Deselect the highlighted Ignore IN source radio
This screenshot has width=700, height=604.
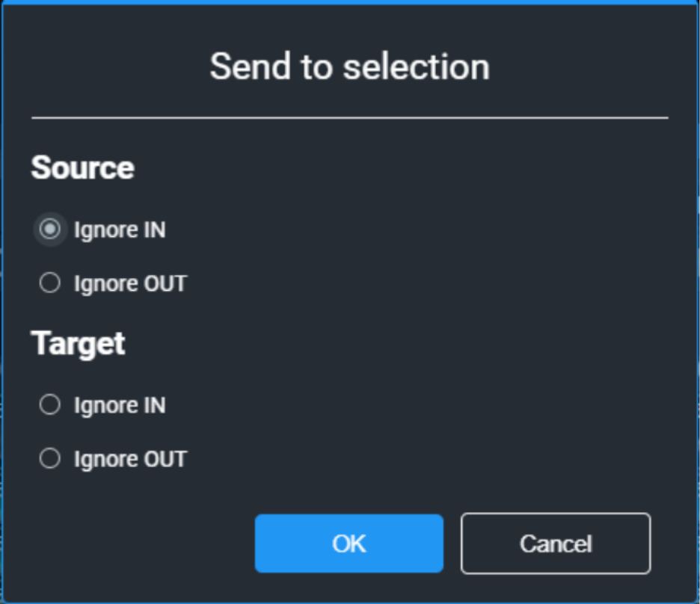tap(50, 229)
